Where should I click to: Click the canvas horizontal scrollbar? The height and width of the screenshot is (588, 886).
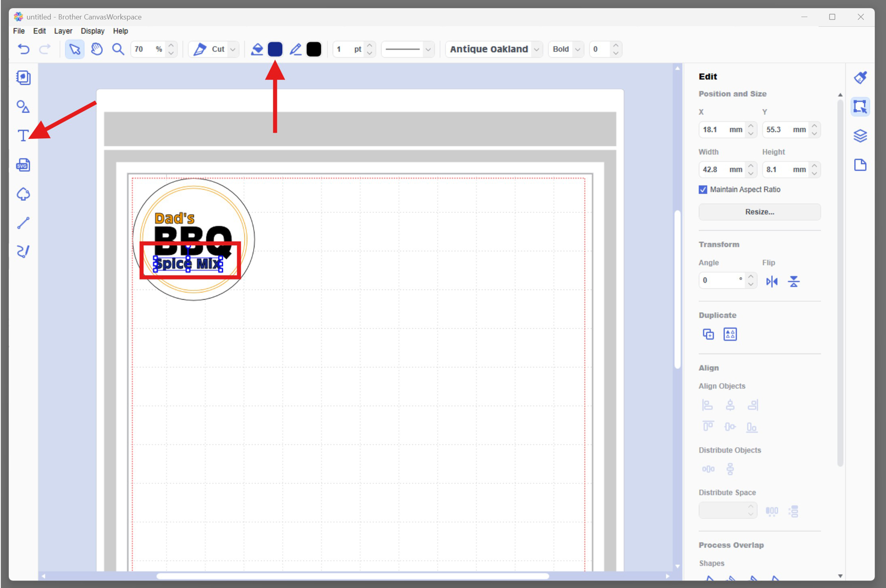pos(353,576)
